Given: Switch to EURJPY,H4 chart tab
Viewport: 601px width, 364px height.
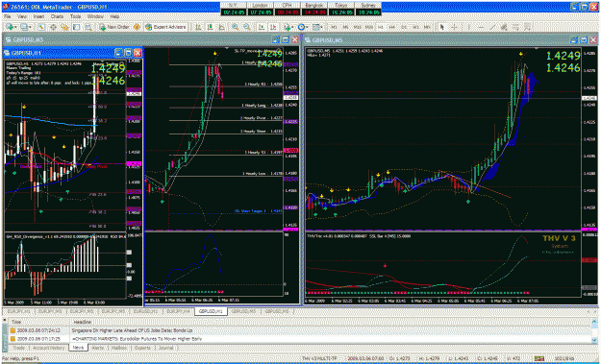Looking at the screenshot, I should (179, 311).
